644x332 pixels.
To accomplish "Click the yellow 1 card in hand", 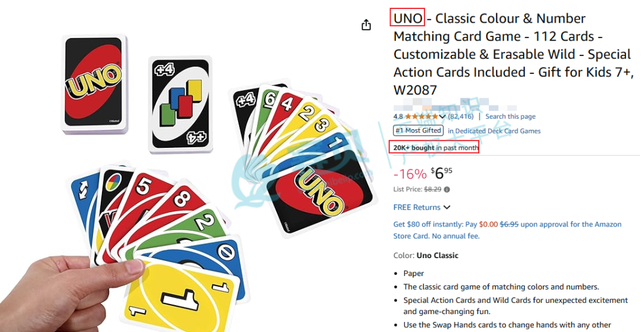I will click(x=181, y=293).
